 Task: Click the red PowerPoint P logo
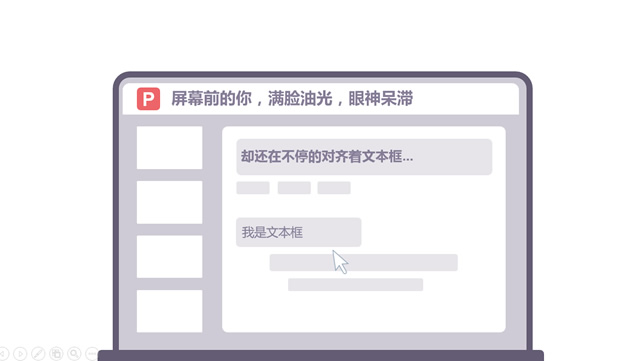point(148,99)
